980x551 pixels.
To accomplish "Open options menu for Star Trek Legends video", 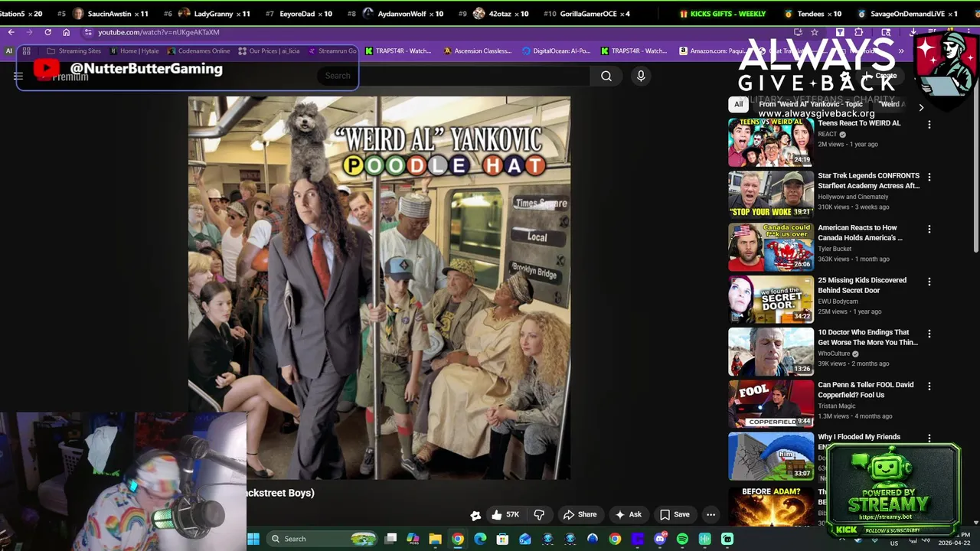I will pos(929,177).
